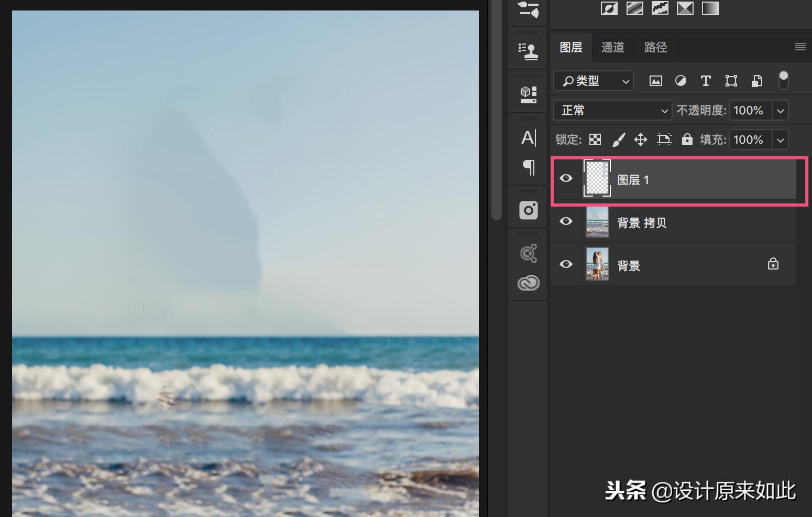This screenshot has height=517, width=812.
Task: Click the 背景 layer name
Action: tap(629, 266)
